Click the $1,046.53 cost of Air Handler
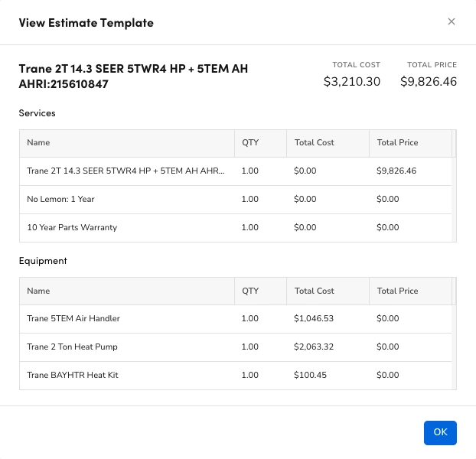This screenshot has width=476, height=459. coord(314,318)
